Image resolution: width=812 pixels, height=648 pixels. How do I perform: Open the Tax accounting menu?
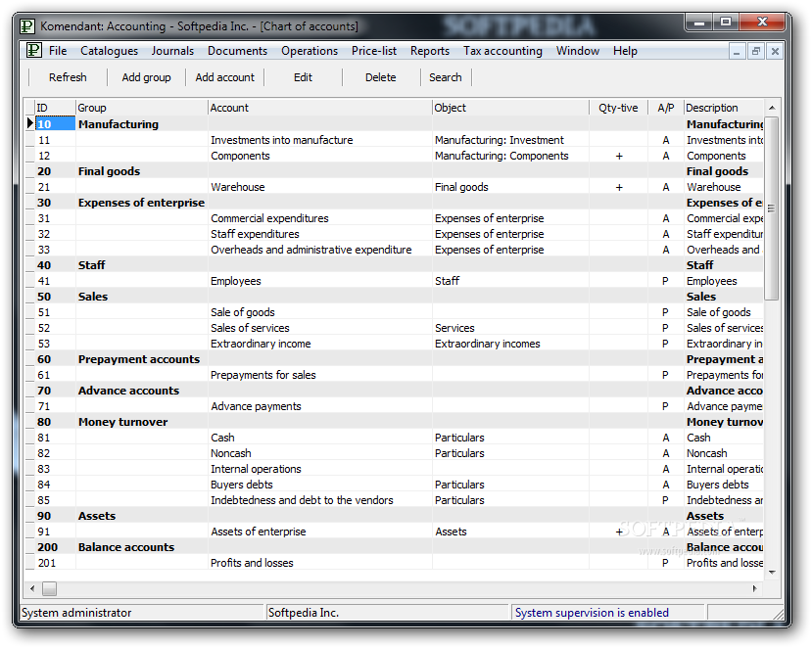click(502, 51)
